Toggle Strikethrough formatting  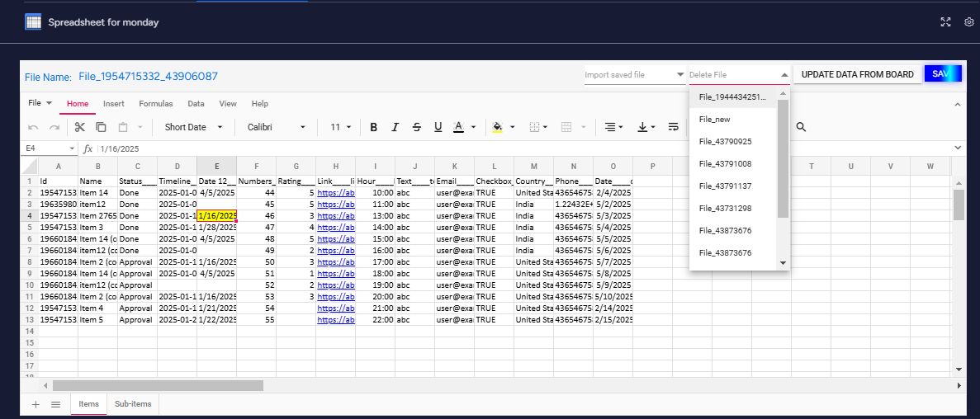[x=417, y=127]
